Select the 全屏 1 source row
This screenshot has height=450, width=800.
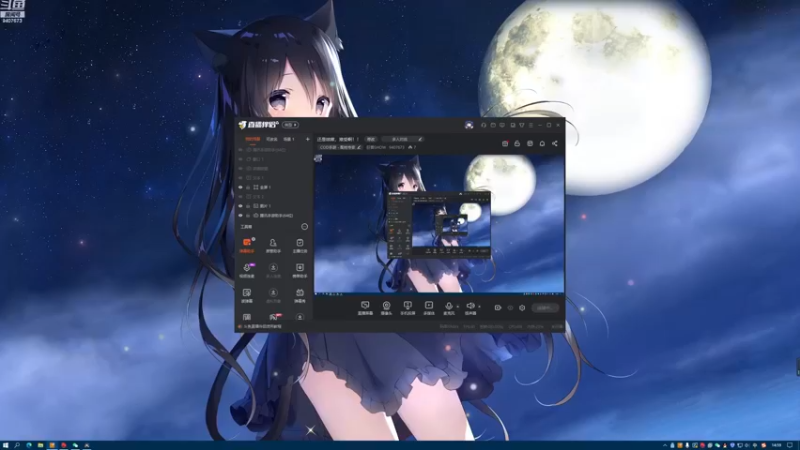(x=274, y=187)
